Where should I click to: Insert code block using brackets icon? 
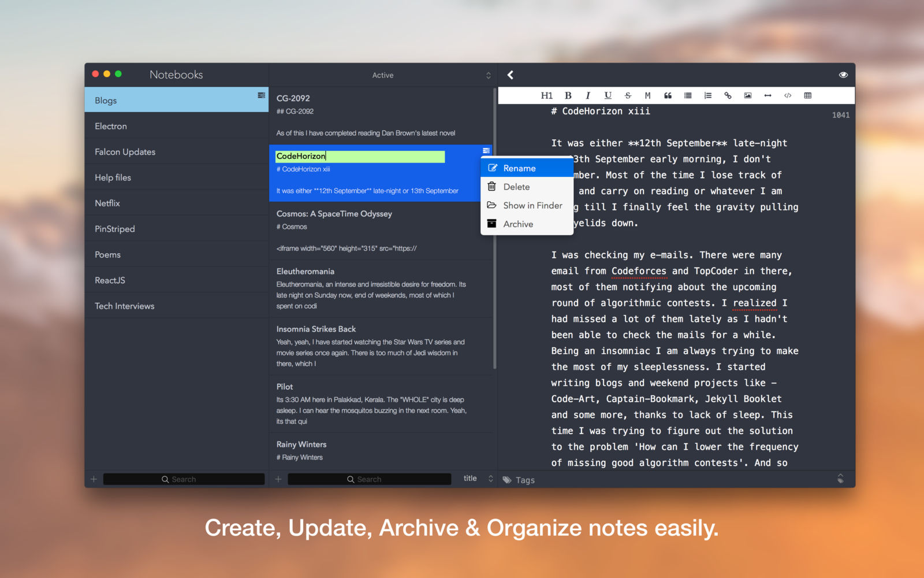788,95
